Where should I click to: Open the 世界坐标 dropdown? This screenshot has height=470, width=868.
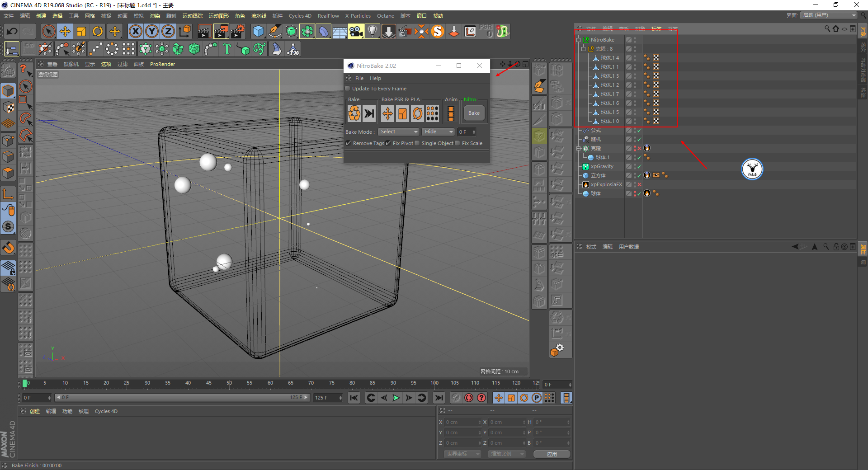[463, 454]
